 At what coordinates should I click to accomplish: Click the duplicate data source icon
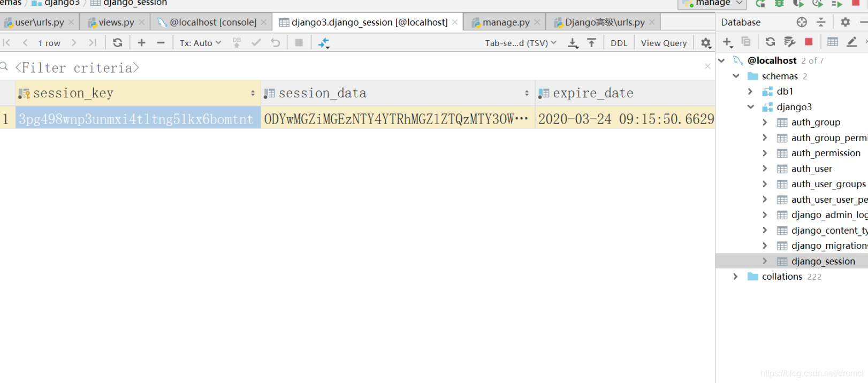[746, 42]
